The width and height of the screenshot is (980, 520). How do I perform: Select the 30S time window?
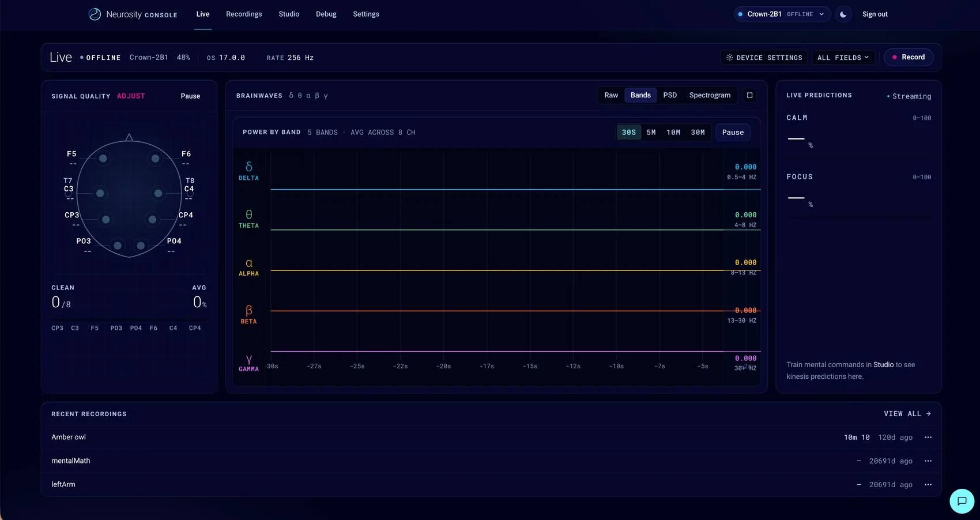point(629,133)
